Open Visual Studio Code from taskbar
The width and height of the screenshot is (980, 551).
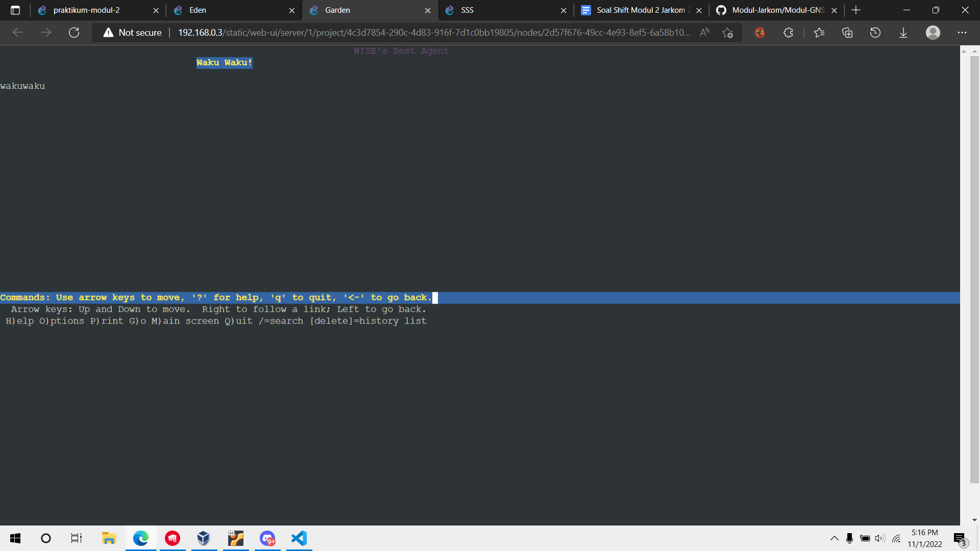299,538
